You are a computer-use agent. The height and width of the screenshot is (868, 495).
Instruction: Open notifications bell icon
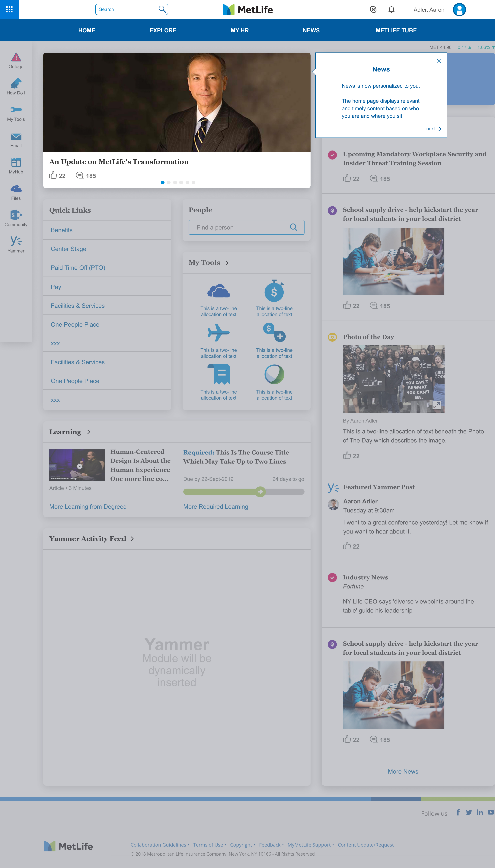point(391,10)
